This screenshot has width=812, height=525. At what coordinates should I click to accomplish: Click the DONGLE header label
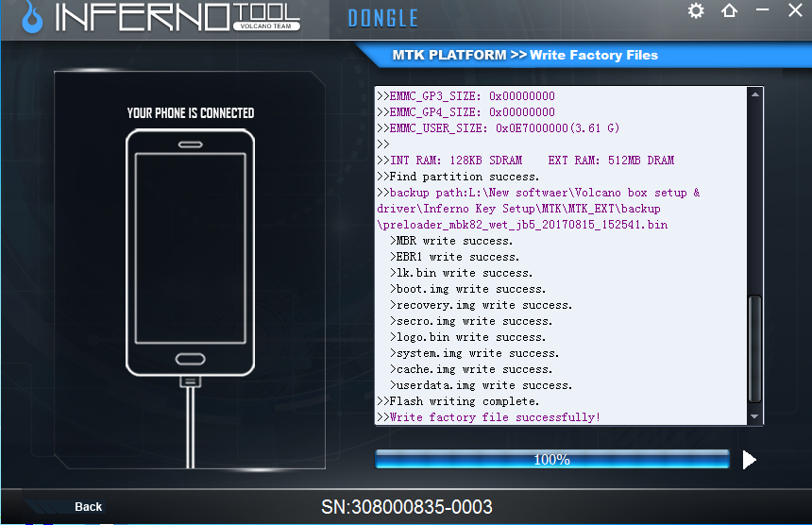pyautogui.click(x=382, y=19)
